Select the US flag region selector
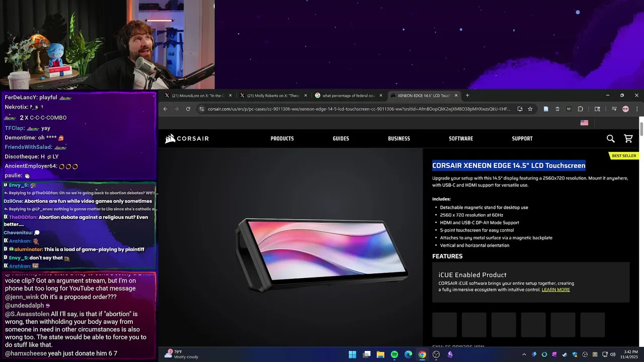644x362 pixels. (584, 122)
